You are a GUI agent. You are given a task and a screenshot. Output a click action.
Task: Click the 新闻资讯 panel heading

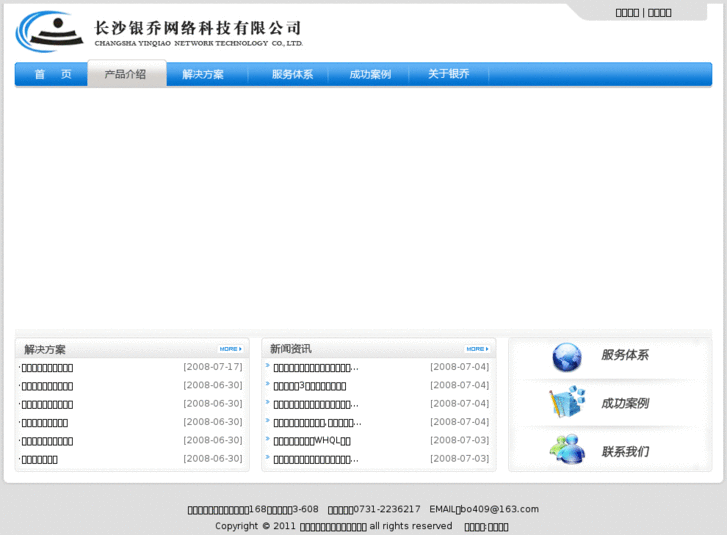pyautogui.click(x=291, y=349)
